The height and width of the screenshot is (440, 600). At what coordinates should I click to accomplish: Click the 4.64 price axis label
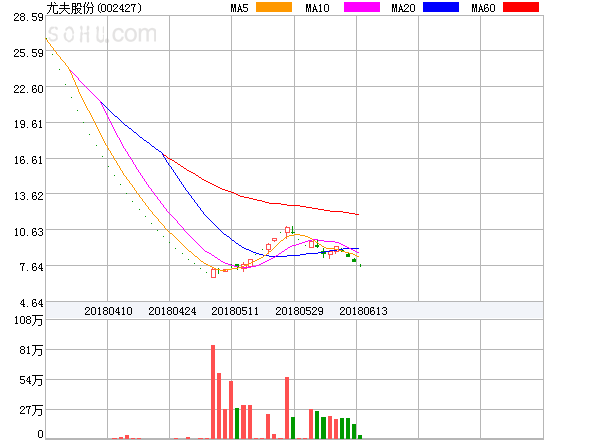(x=31, y=303)
